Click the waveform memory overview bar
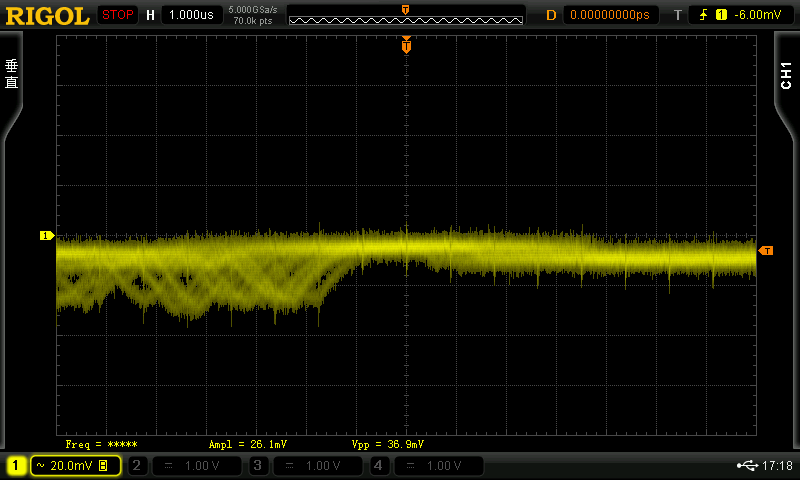 (x=406, y=20)
